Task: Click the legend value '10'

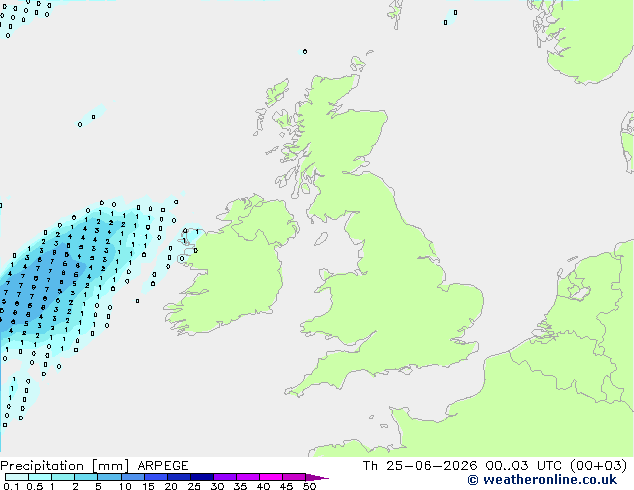Action: (x=125, y=486)
